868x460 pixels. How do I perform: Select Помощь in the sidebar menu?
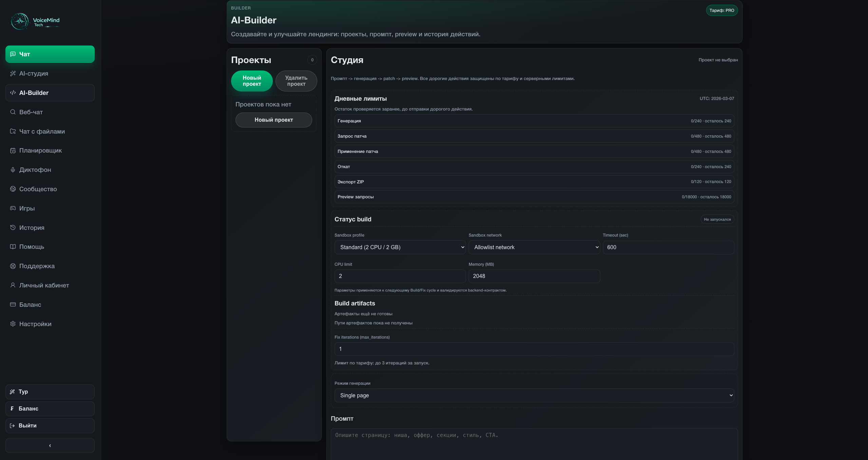point(32,246)
